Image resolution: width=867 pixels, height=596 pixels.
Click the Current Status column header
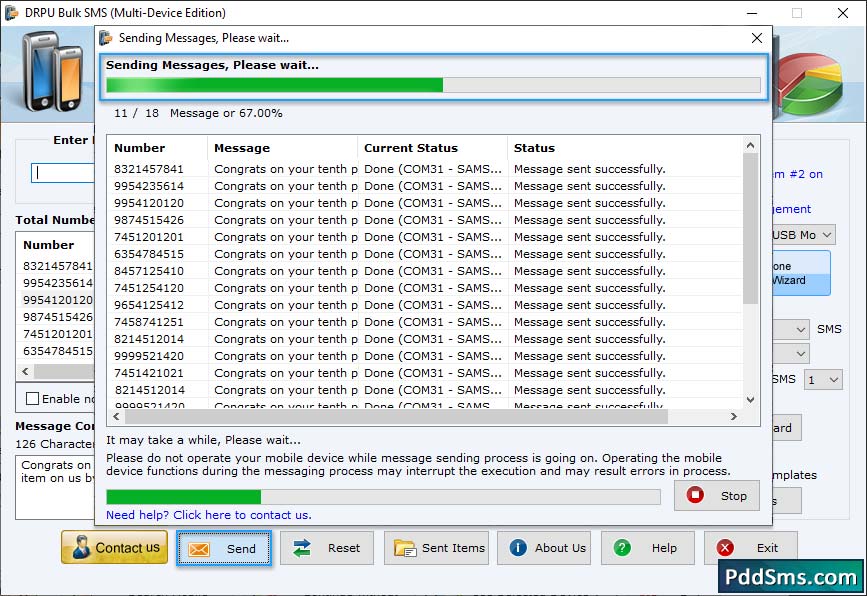(x=432, y=148)
